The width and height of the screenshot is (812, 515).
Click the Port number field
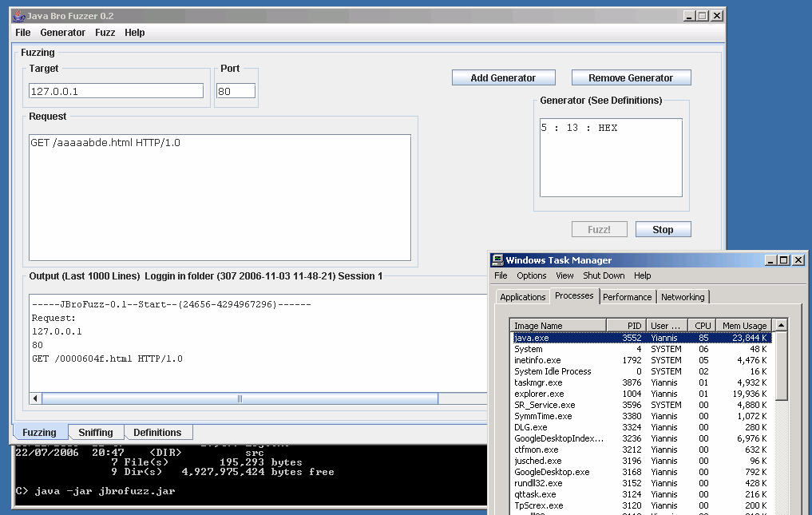[236, 91]
